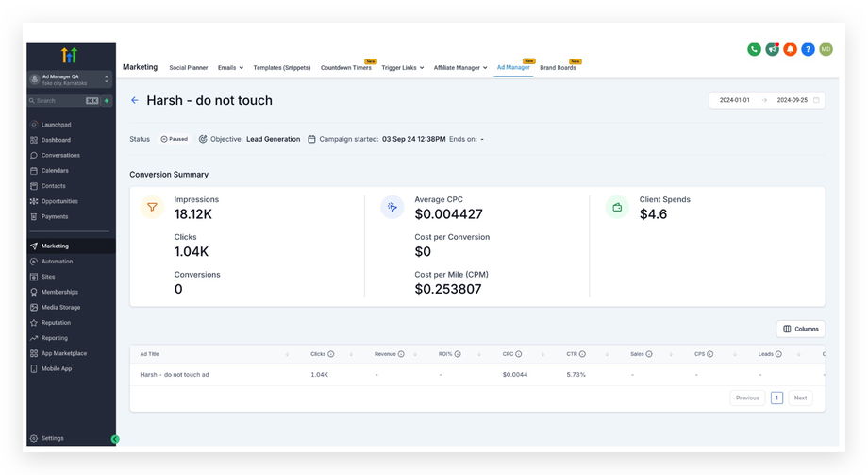Open Conversations in the sidebar

click(60, 155)
